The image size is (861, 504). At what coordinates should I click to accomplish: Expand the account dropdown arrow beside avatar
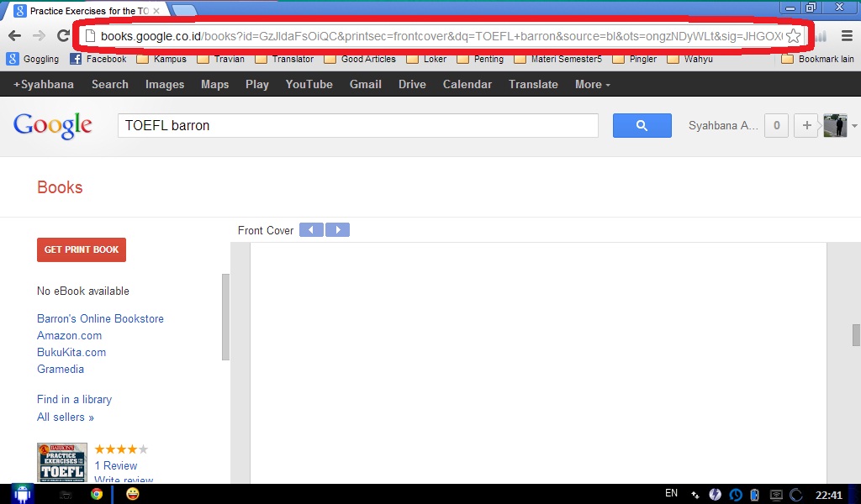[854, 126]
